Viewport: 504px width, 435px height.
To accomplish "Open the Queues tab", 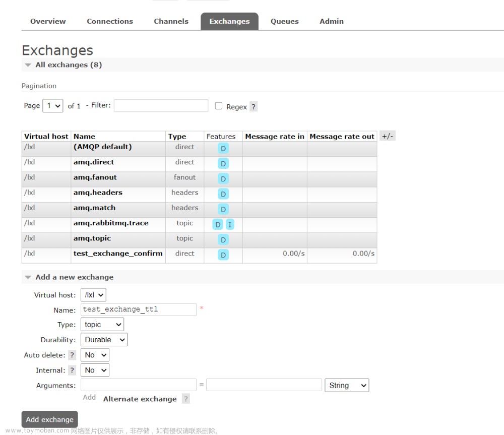I will [284, 21].
